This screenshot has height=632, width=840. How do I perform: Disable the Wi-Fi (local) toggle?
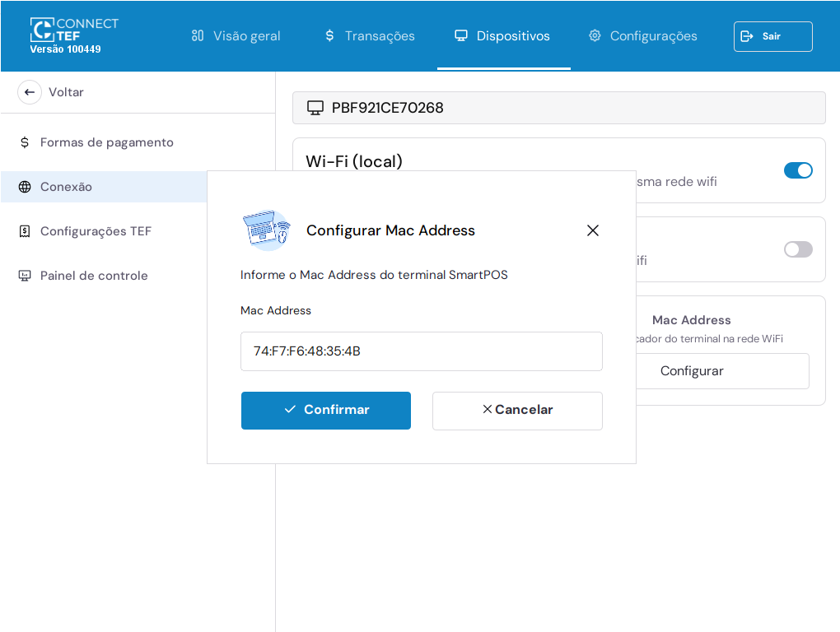click(x=797, y=170)
